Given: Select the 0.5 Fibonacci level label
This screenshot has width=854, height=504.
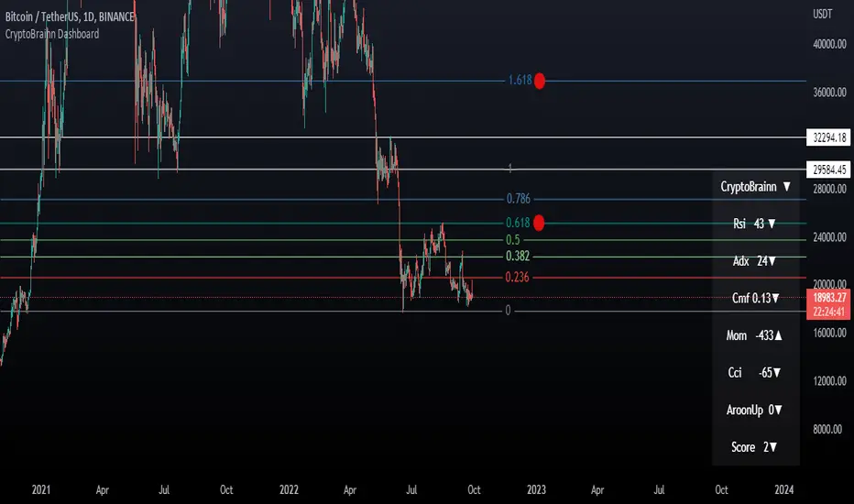Looking at the screenshot, I should (512, 240).
